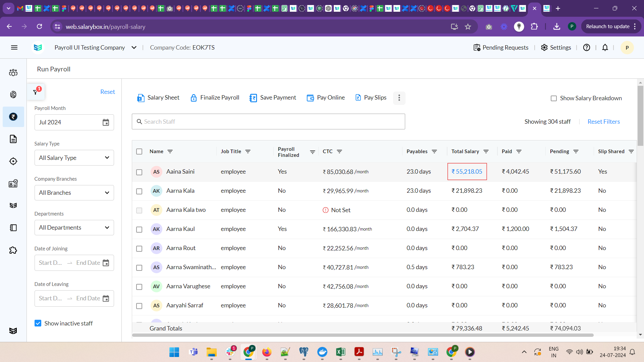Open File Explorer from the taskbar
Viewport: 644px width, 362px height.
point(211,352)
